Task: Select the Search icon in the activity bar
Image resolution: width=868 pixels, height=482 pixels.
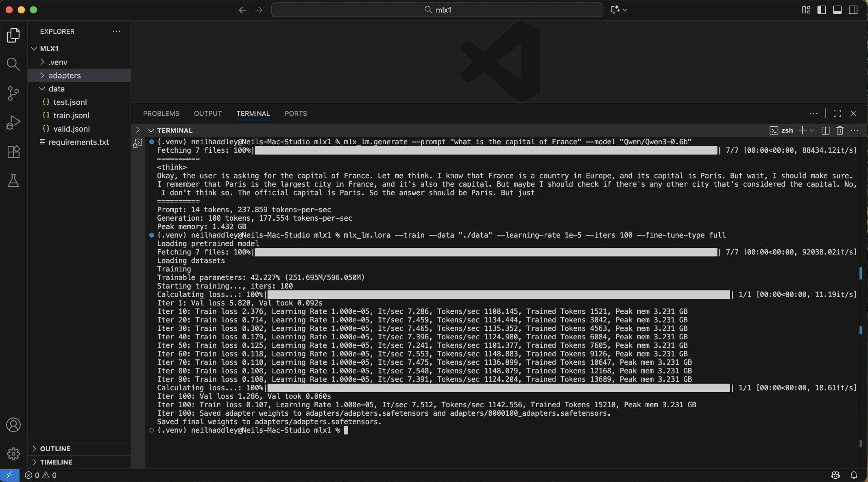Action: click(x=13, y=64)
